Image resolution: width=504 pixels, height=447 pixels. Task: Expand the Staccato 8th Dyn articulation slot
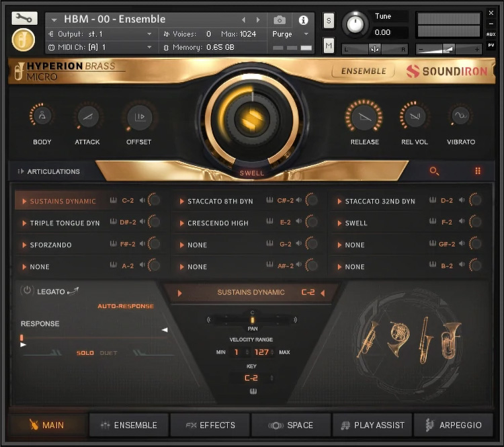[x=181, y=201]
